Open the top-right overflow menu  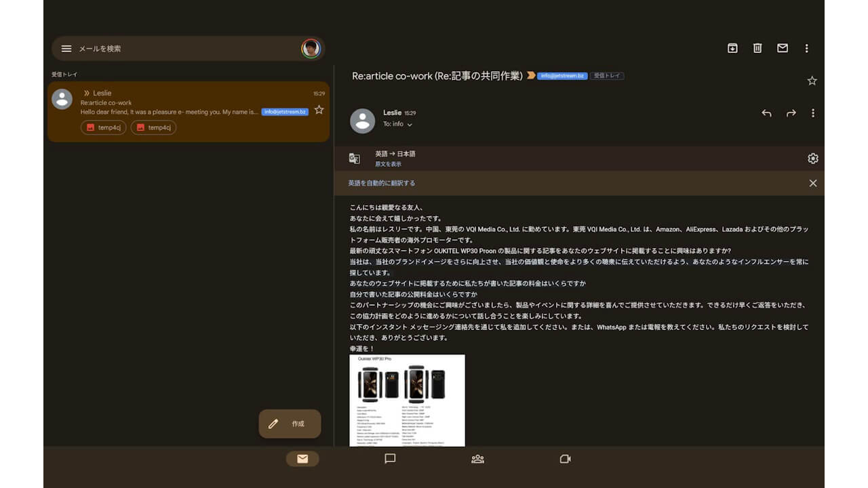tap(807, 48)
